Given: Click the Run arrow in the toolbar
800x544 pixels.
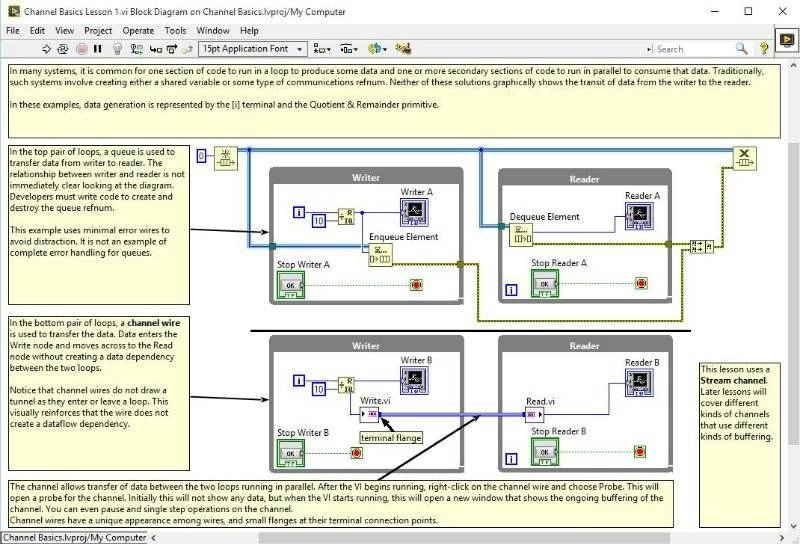Looking at the screenshot, I should tap(46, 49).
